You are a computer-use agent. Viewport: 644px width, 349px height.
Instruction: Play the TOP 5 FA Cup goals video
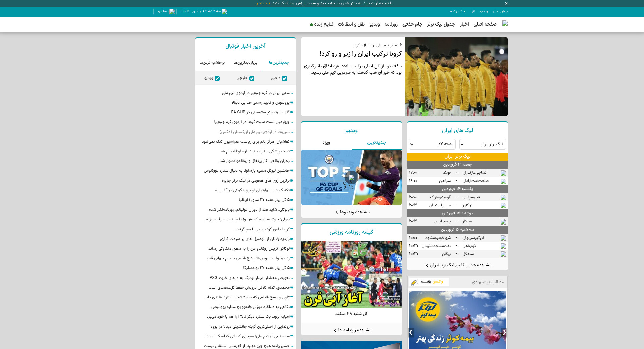[351, 177]
